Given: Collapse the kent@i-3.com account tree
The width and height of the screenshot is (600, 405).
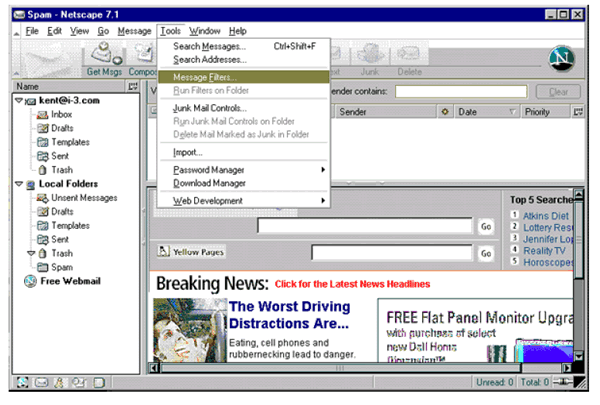Looking at the screenshot, I should pyautogui.click(x=18, y=100).
